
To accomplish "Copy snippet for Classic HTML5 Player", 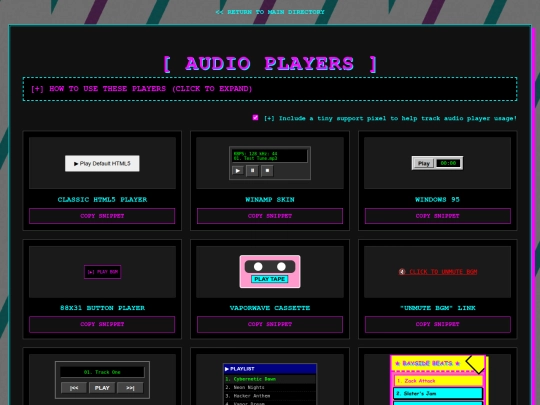I will click(102, 216).
